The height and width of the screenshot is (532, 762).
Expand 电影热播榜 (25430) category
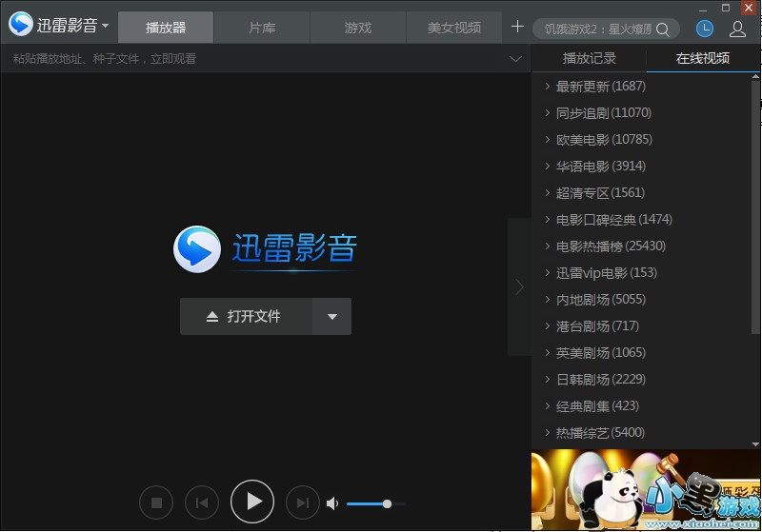[547, 246]
